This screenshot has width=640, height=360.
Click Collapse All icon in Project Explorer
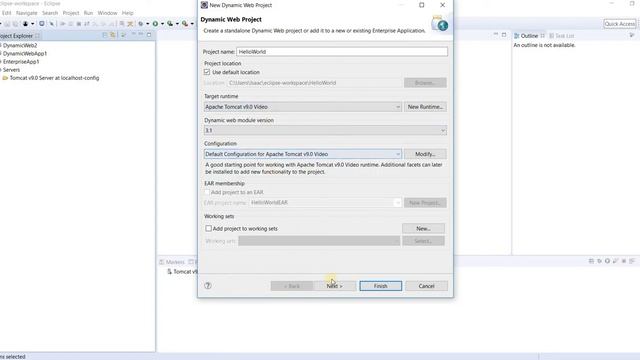(x=105, y=36)
